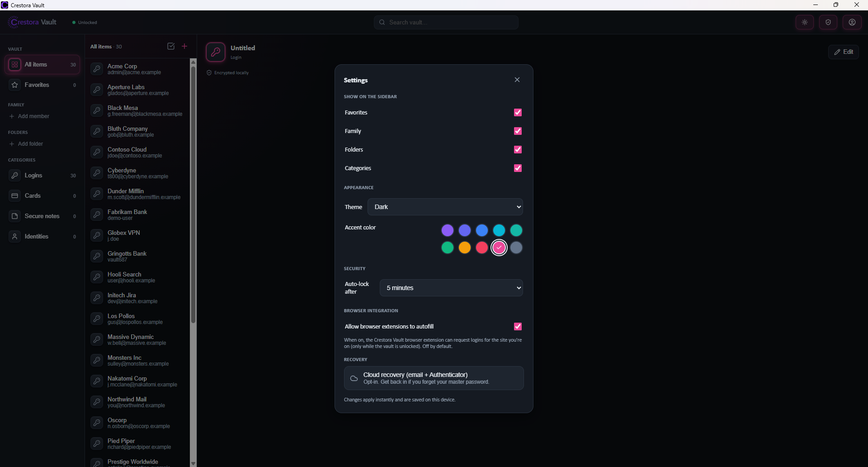This screenshot has width=868, height=467.
Task: Select the indigo accent color
Action: 465,230
